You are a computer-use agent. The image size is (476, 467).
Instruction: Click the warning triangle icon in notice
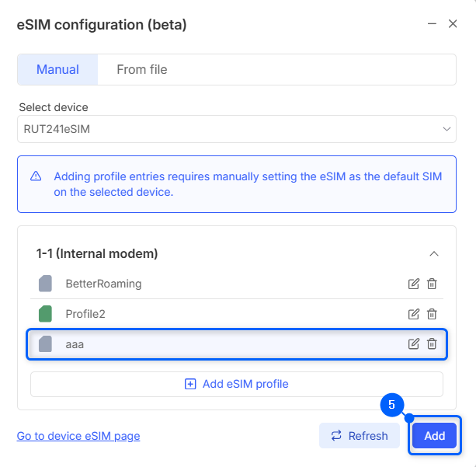coord(36,176)
